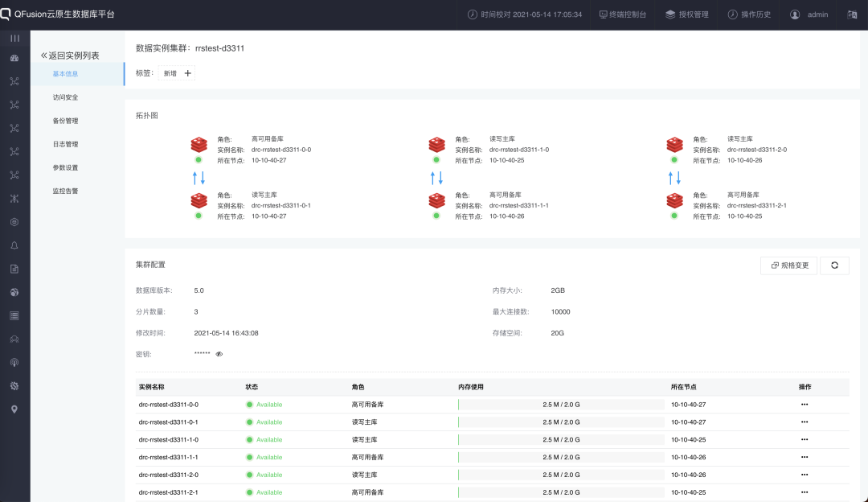Click the 所在节点 column header
868x502 pixels.
[x=684, y=387]
